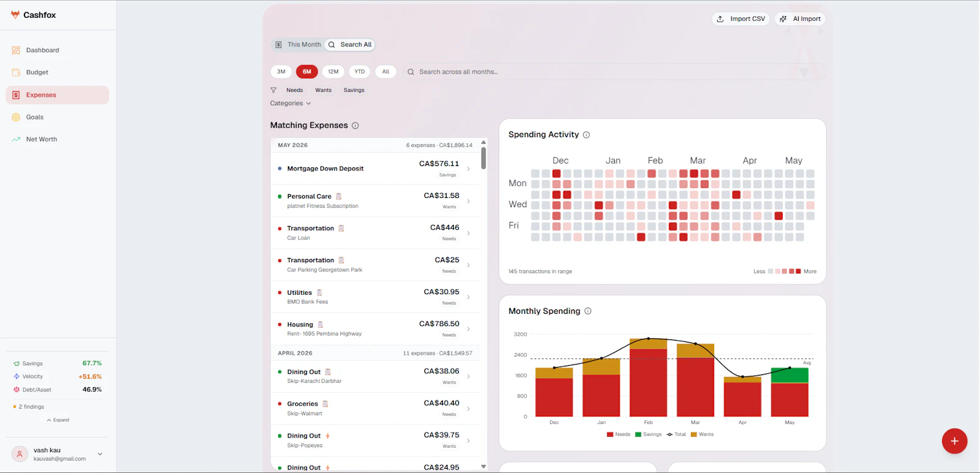The image size is (980, 473).
Task: Open the Budget page
Action: (x=58, y=72)
